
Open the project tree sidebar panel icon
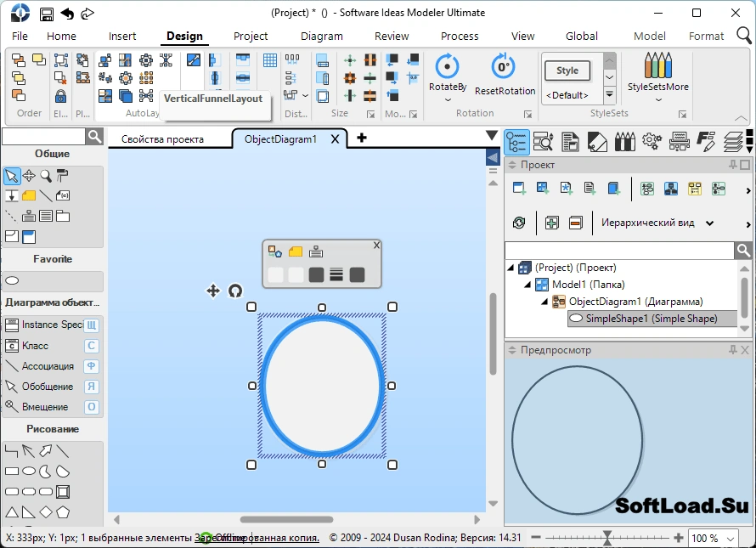(x=516, y=142)
